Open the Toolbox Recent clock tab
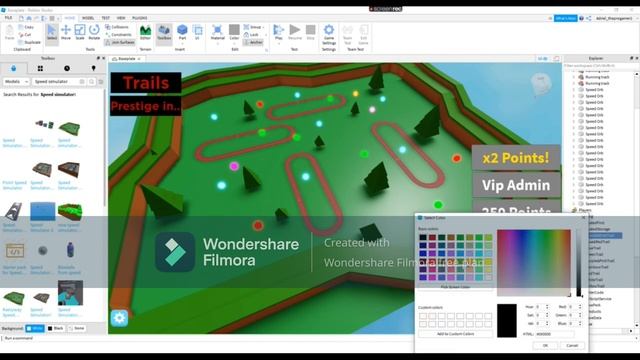 pyautogui.click(x=67, y=68)
